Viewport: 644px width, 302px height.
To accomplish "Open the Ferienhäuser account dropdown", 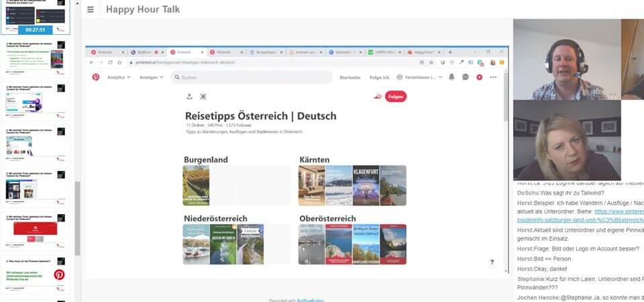I will 419,77.
